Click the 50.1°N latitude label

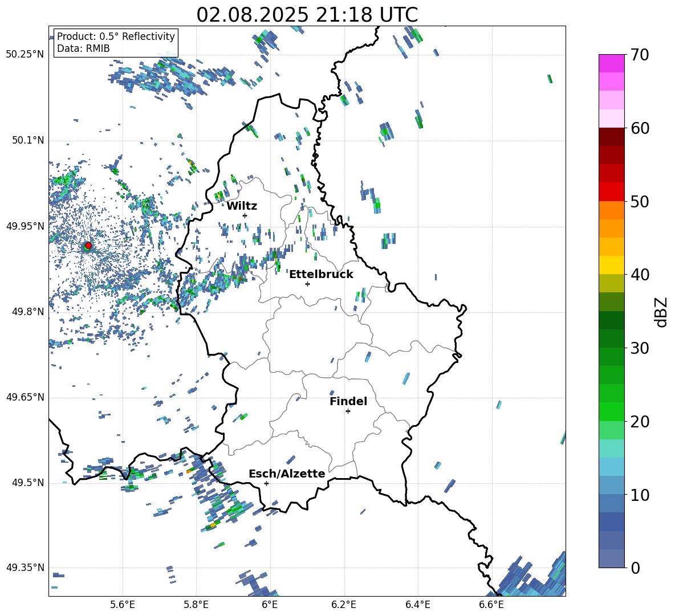pos(28,140)
